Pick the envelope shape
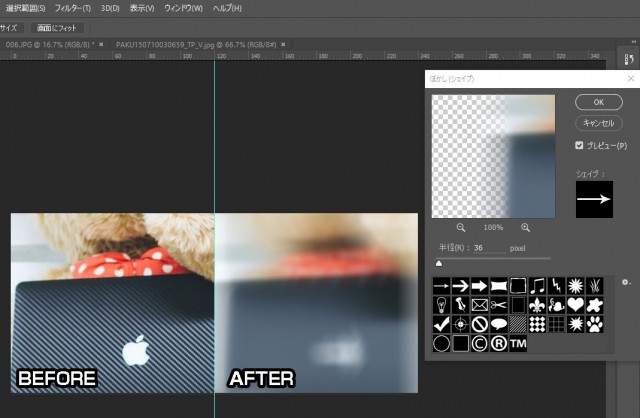The width and height of the screenshot is (640, 418). 480,304
